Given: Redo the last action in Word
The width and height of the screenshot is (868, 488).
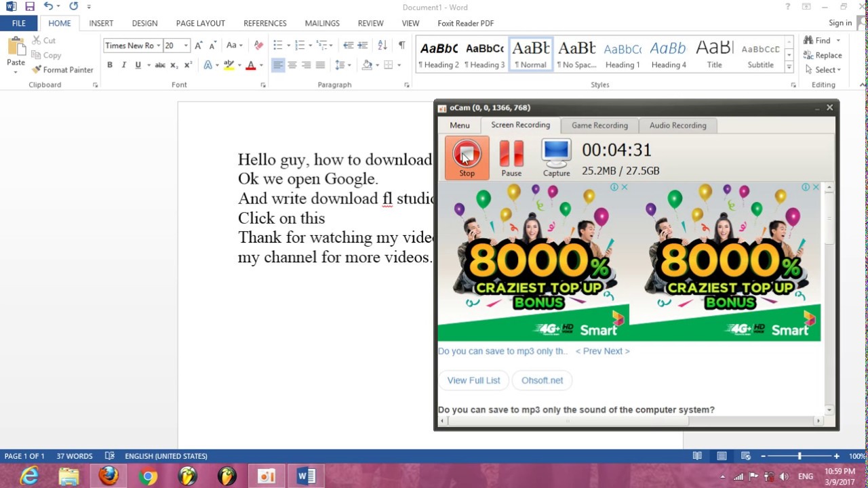Looking at the screenshot, I should click(x=73, y=7).
